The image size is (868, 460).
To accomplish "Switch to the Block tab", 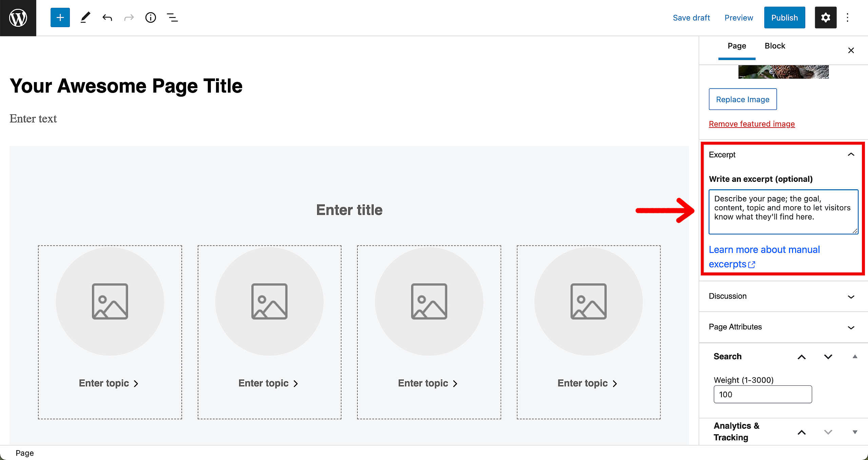I will 775,46.
